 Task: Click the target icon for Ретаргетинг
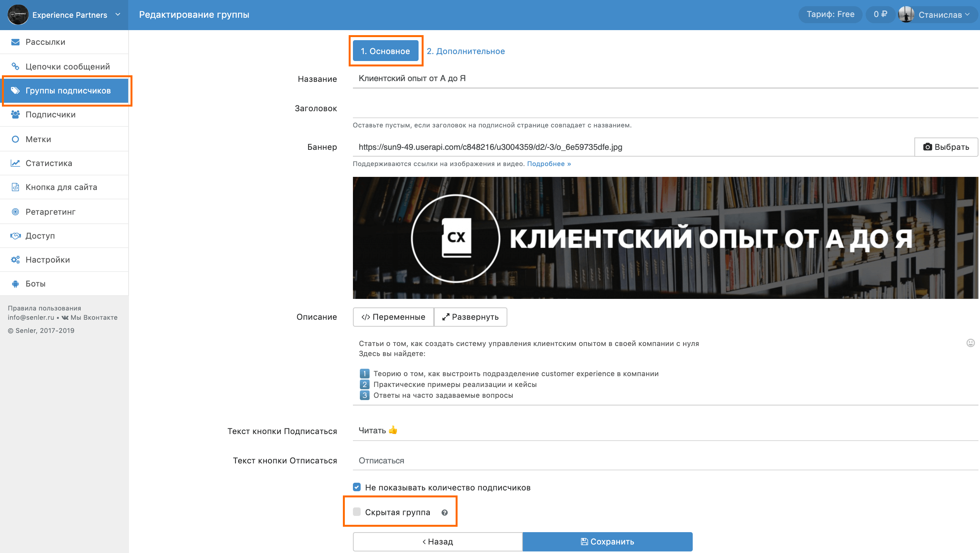click(15, 212)
